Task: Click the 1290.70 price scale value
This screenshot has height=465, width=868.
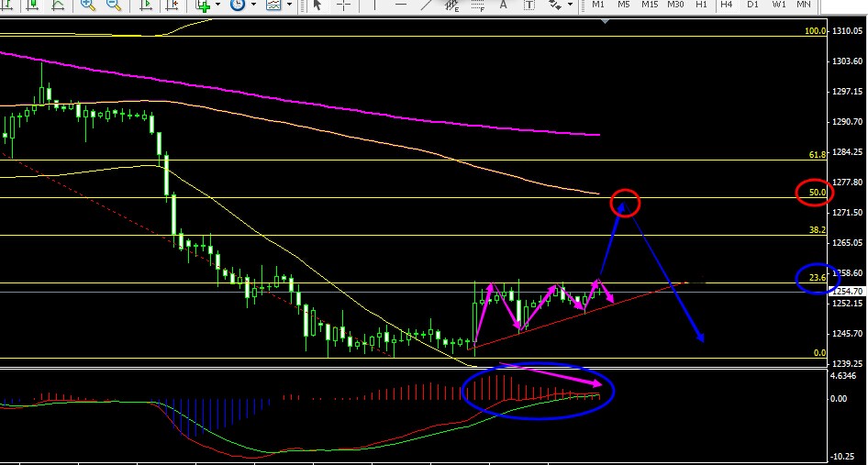Action: coord(848,122)
